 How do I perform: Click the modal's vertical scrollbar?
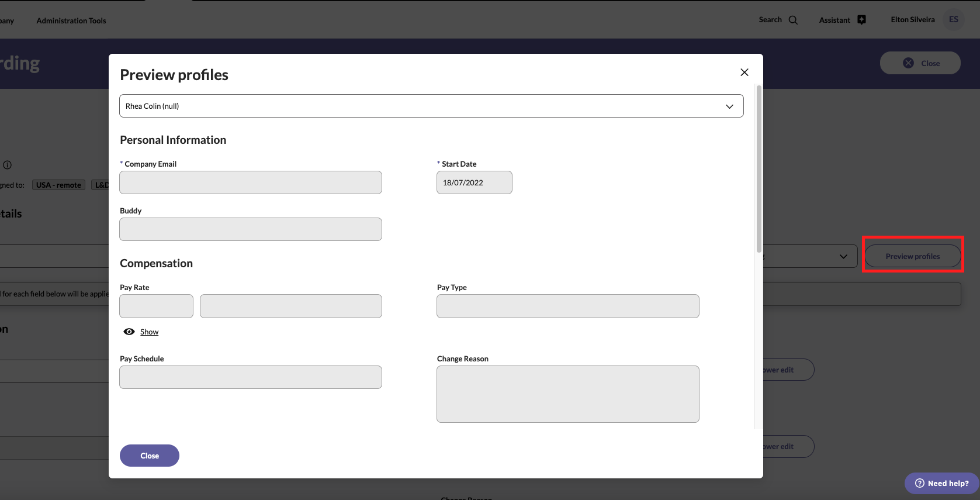[759, 170]
